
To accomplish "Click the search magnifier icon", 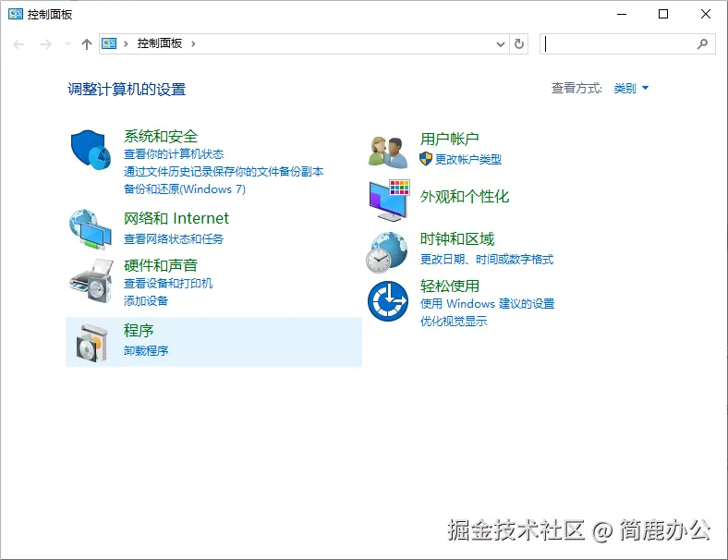I will pyautogui.click(x=702, y=44).
